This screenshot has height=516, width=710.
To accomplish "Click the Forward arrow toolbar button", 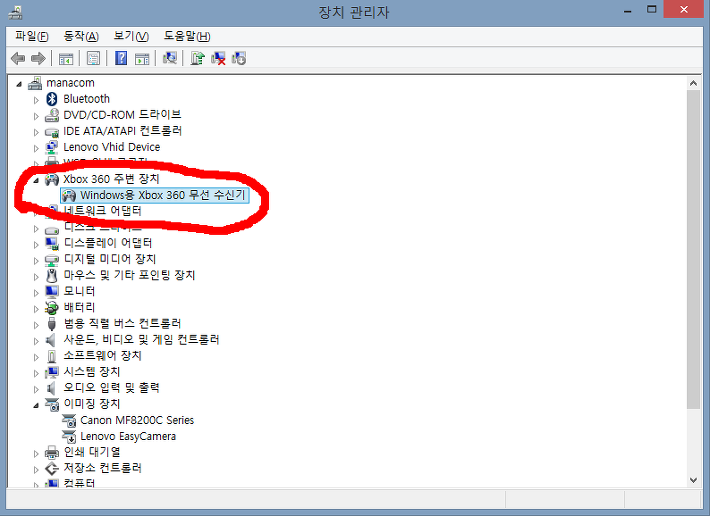I will point(38,58).
